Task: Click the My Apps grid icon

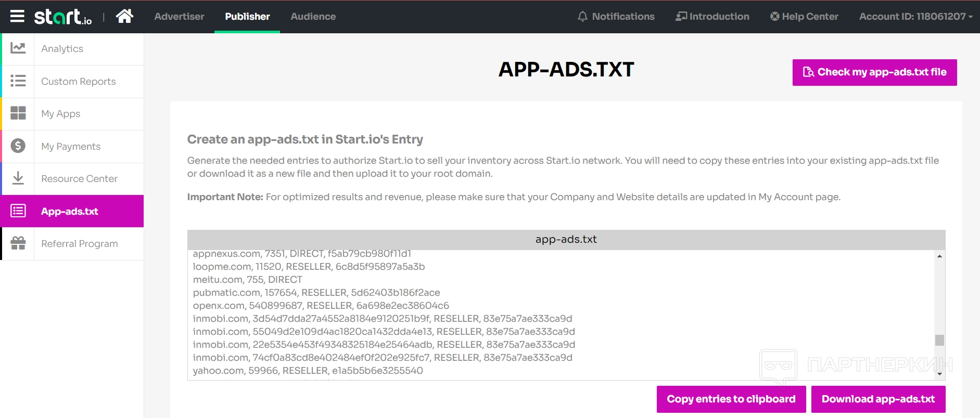Action: [18, 113]
